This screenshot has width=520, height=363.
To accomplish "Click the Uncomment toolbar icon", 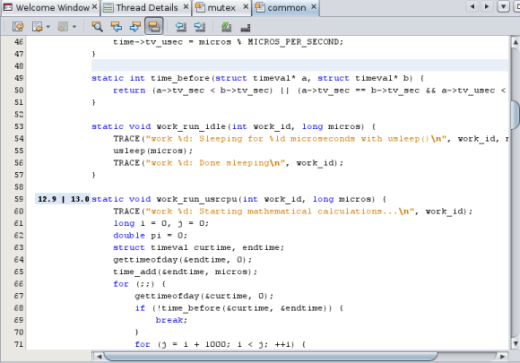I will click(245, 27).
